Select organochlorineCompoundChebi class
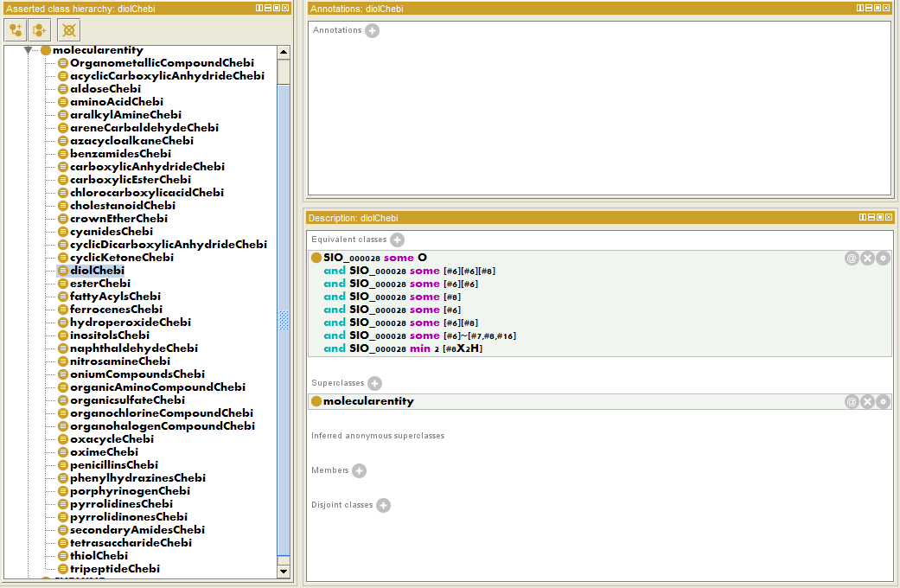Screen dimensions: 900x588 (162, 413)
